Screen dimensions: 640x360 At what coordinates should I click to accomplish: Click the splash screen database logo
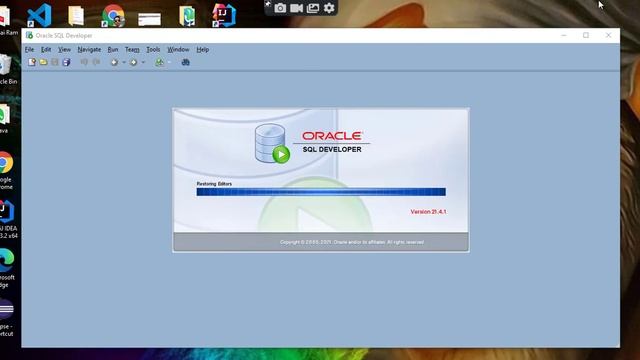click(272, 144)
